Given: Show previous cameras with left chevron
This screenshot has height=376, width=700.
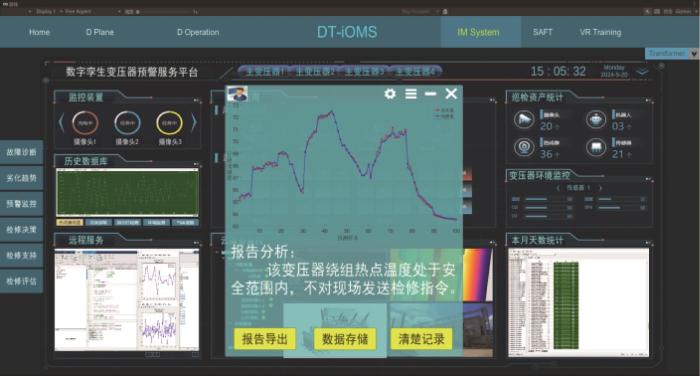Looking at the screenshot, I should tap(61, 122).
